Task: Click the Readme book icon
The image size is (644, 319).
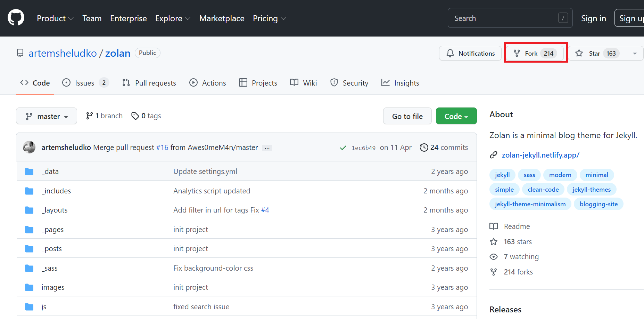Action: pyautogui.click(x=494, y=226)
